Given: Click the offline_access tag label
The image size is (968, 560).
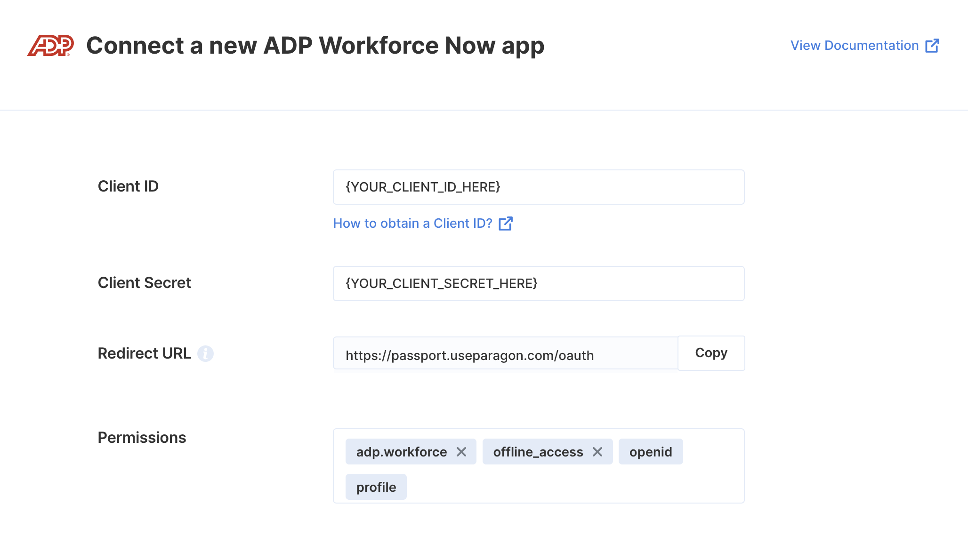Looking at the screenshot, I should tap(538, 452).
